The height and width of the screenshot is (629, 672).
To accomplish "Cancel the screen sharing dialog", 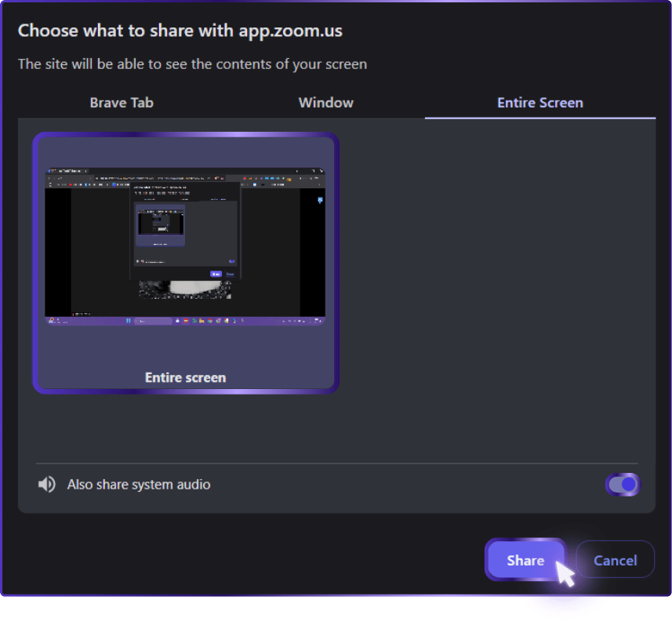I will [615, 560].
